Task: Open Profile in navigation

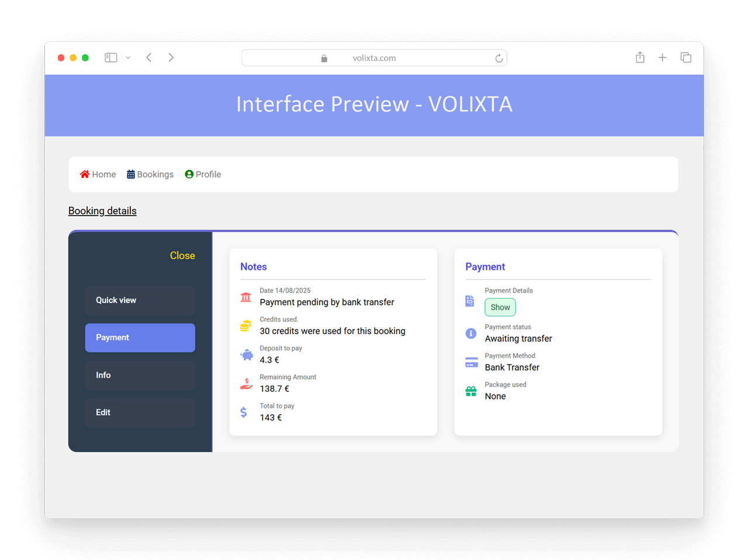Action: pyautogui.click(x=203, y=174)
